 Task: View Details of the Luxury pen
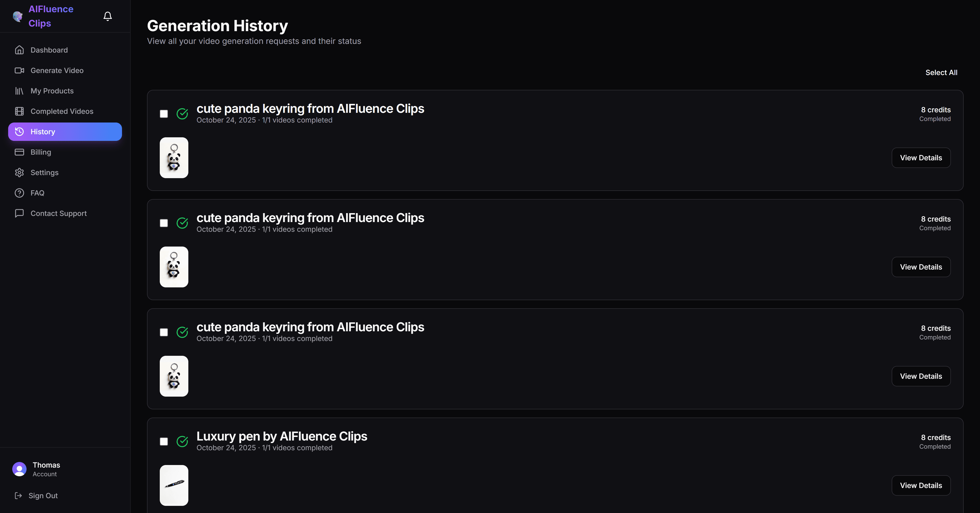coord(921,485)
